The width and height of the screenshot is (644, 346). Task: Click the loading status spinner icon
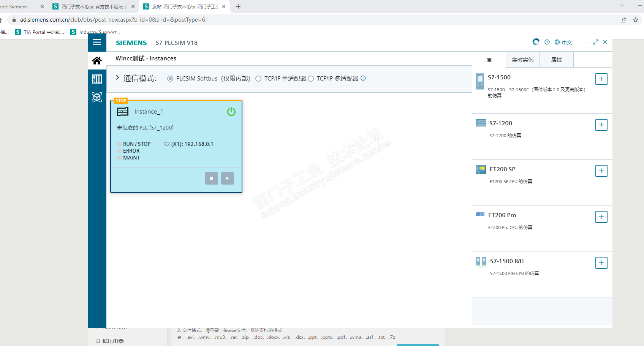click(536, 42)
